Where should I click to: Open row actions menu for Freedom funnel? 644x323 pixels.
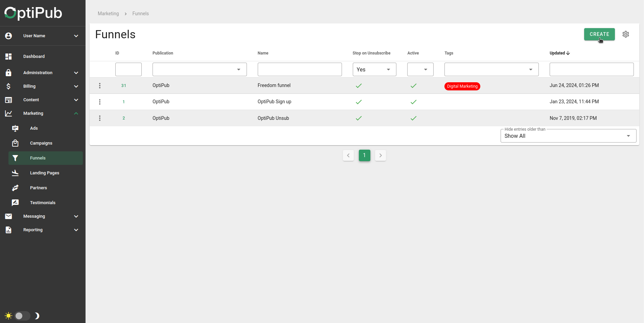[x=100, y=86]
